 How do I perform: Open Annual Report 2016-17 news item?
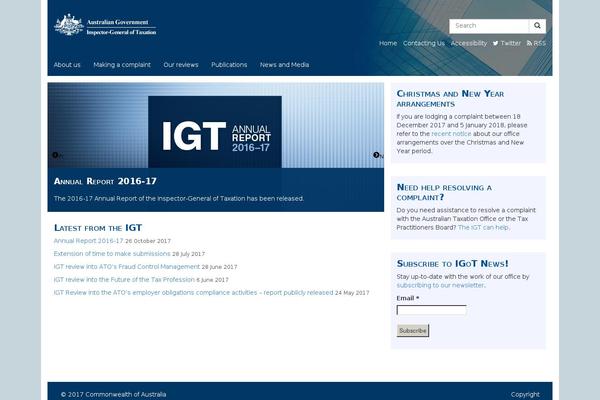88,241
